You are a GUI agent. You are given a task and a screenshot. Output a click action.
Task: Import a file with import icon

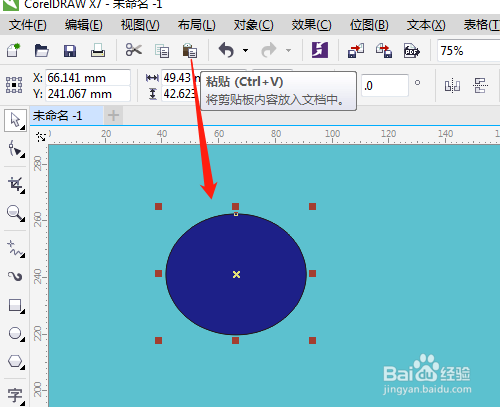(356, 51)
